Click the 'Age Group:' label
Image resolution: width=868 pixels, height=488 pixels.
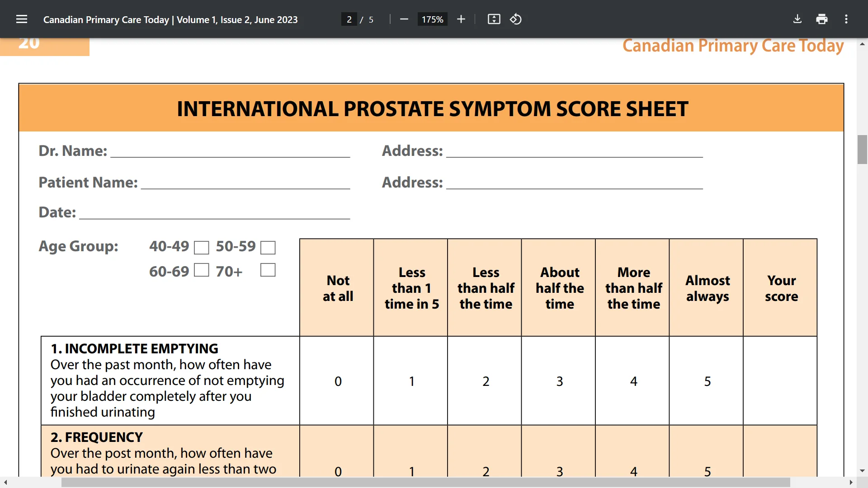[x=78, y=246]
